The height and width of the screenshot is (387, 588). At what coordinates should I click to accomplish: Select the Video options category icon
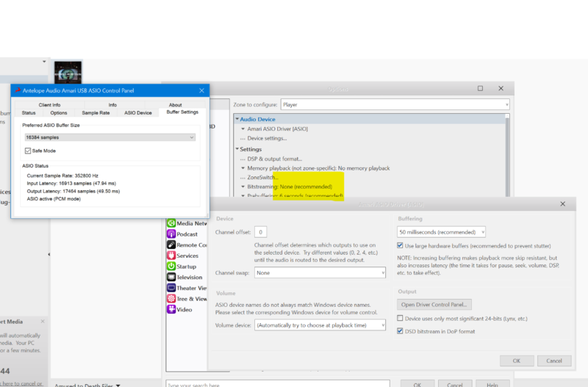point(171,309)
